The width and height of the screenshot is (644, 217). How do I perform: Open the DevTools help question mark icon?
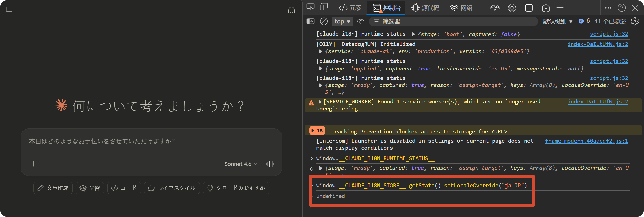(622, 8)
